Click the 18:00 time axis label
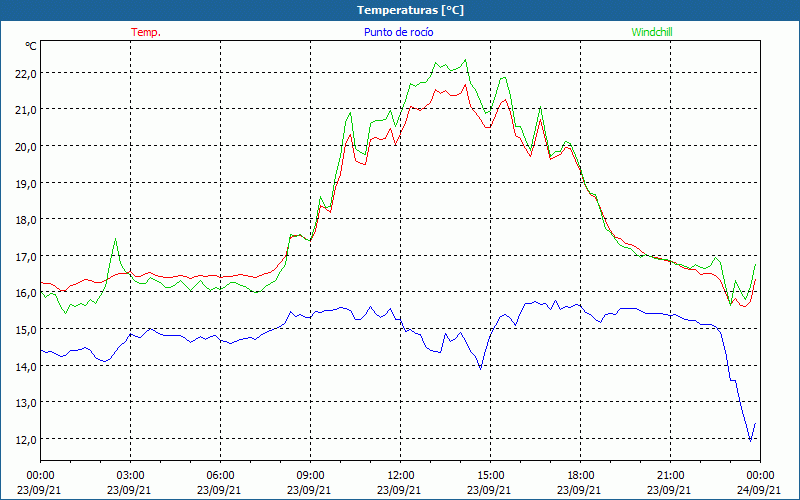This screenshot has width=800, height=500. [x=581, y=476]
